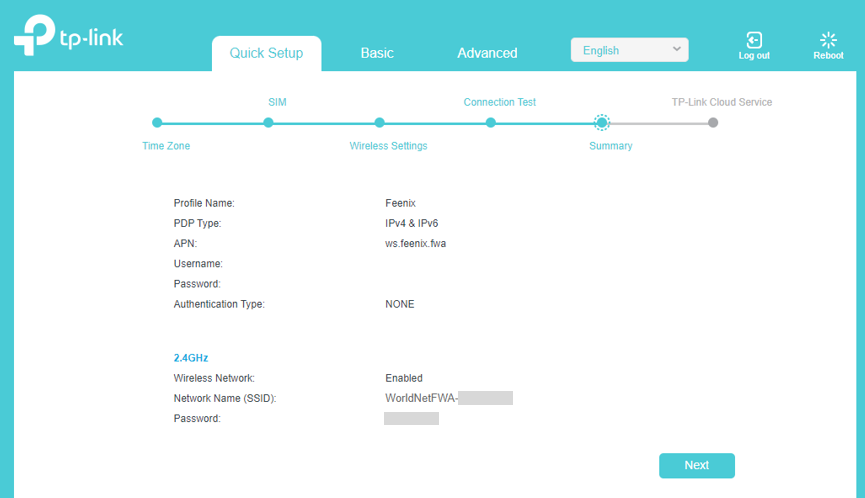Go to the Advanced tab
865x498 pixels.
[x=487, y=53]
